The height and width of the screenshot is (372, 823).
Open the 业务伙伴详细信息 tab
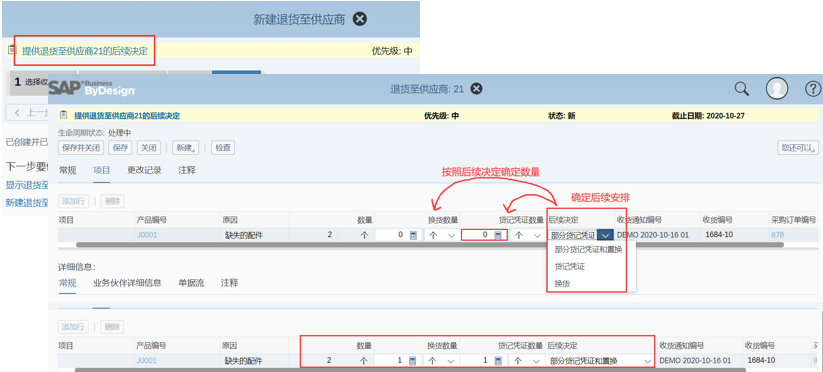128,283
